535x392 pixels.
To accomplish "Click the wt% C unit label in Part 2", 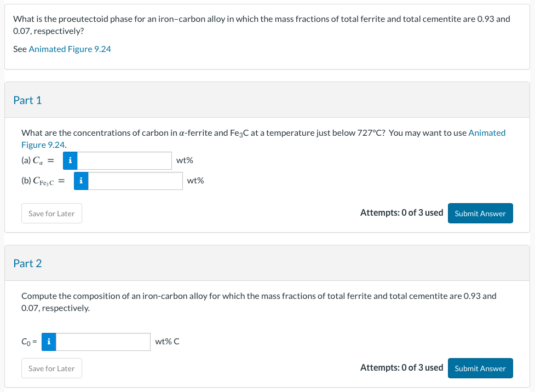I will point(167,342).
